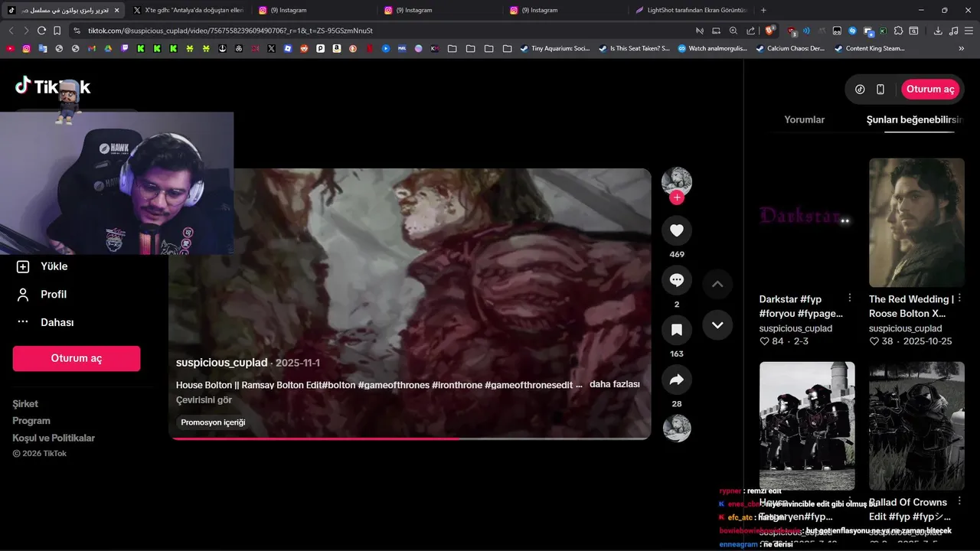980x551 pixels.
Task: Share the video using the arrow icon (28)
Action: pos(677,380)
